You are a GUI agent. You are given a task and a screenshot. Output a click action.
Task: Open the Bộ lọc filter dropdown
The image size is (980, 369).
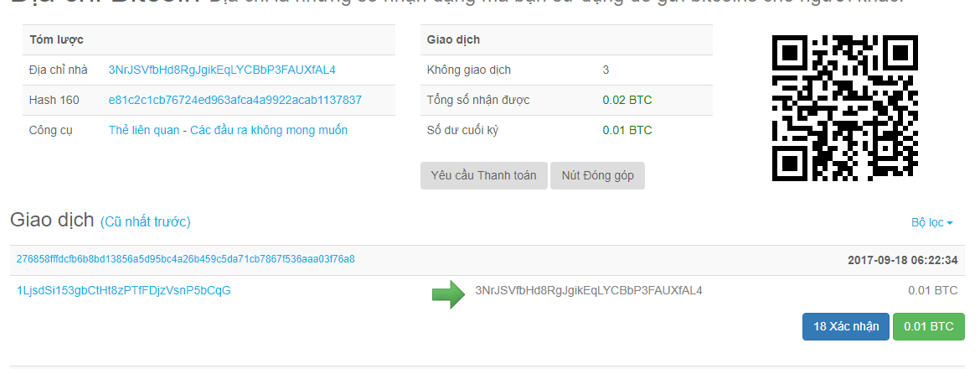coord(932,222)
